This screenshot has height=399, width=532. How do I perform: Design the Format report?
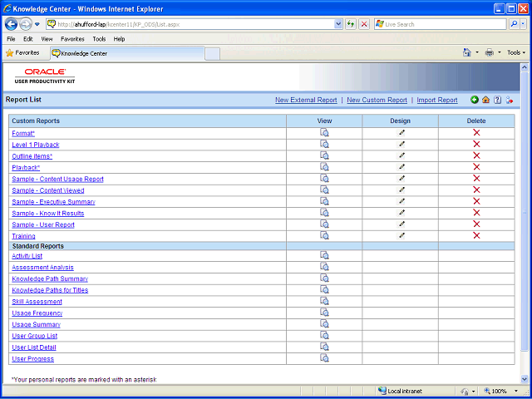pos(401,133)
